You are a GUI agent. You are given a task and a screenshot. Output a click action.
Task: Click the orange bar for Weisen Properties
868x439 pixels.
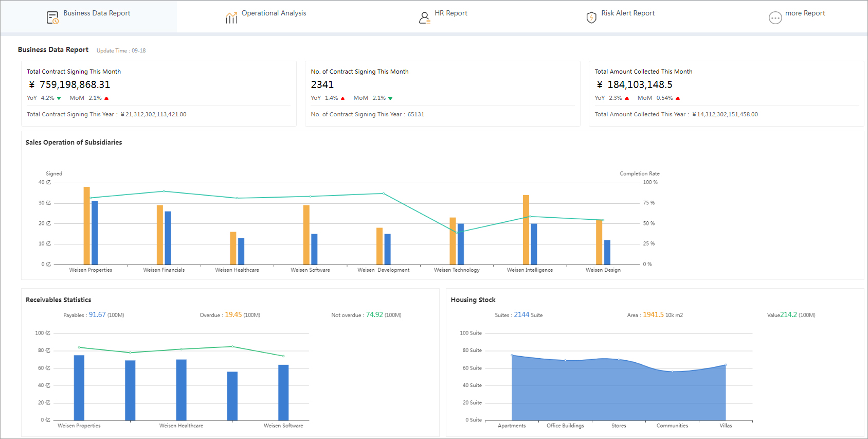pyautogui.click(x=87, y=225)
